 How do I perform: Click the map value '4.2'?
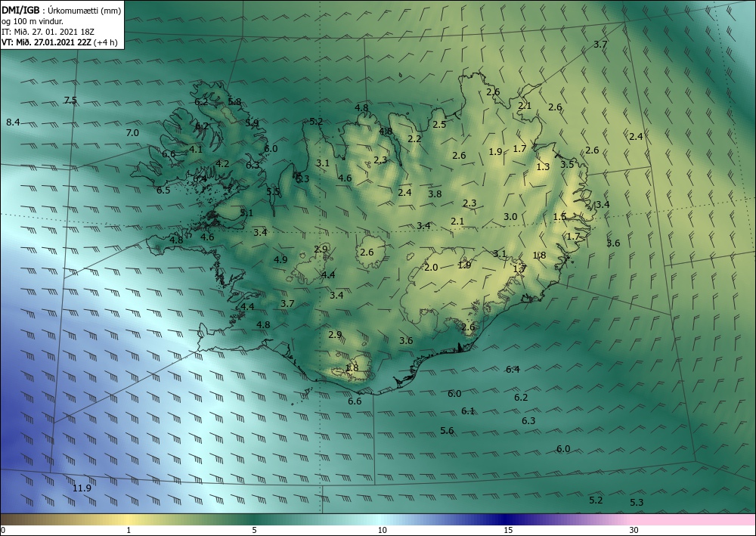[222, 163]
